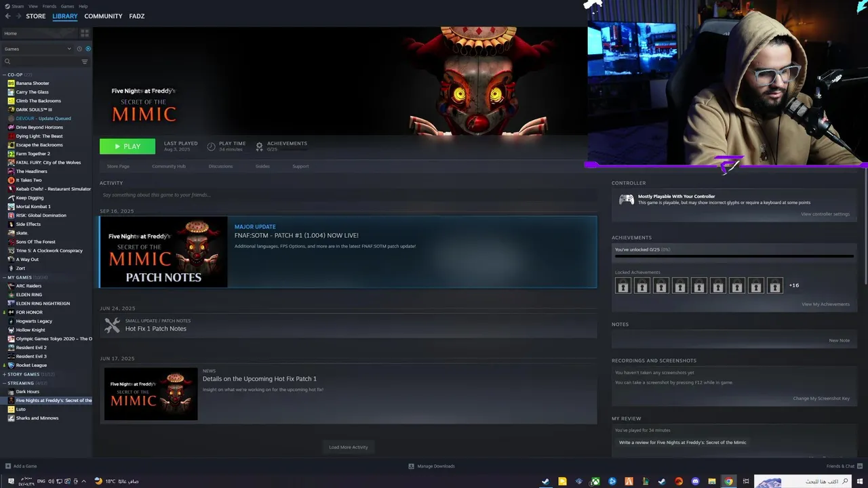868x488 pixels.
Task: Open Google Chrome from the taskbar
Action: pos(728,481)
